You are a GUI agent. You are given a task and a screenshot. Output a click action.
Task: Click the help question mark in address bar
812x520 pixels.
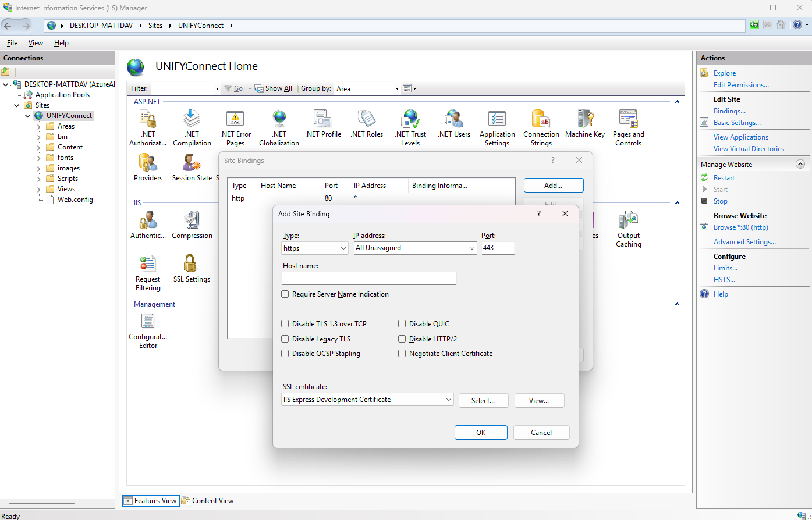796,25
